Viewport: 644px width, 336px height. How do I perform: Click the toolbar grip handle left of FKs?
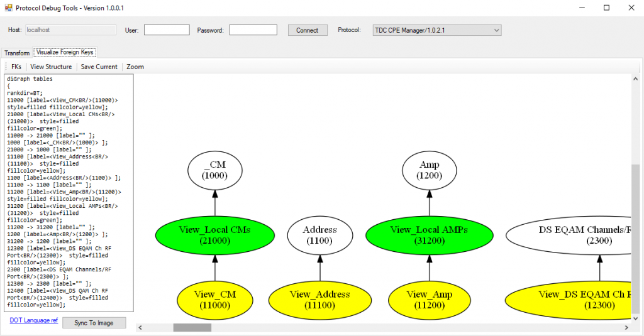(x=6, y=67)
